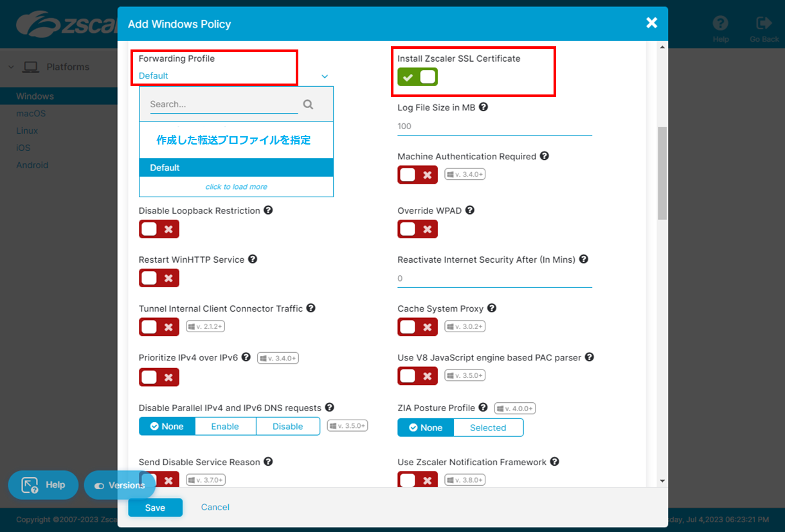785x532 pixels.
Task: Focus the forwarding profile Search field
Action: tap(224, 104)
